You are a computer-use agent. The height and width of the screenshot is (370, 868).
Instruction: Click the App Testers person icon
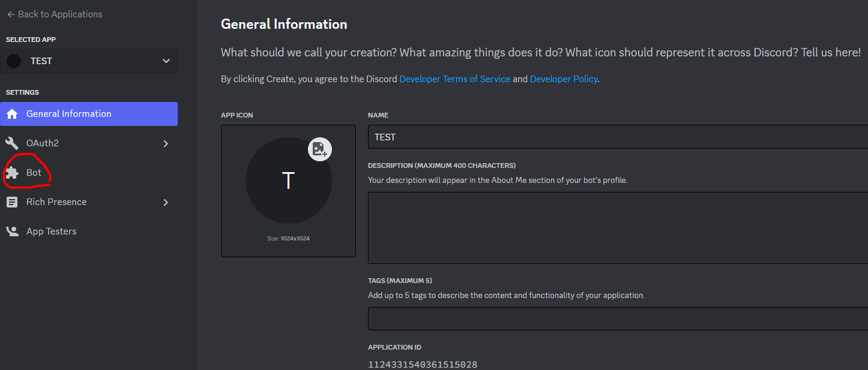12,231
